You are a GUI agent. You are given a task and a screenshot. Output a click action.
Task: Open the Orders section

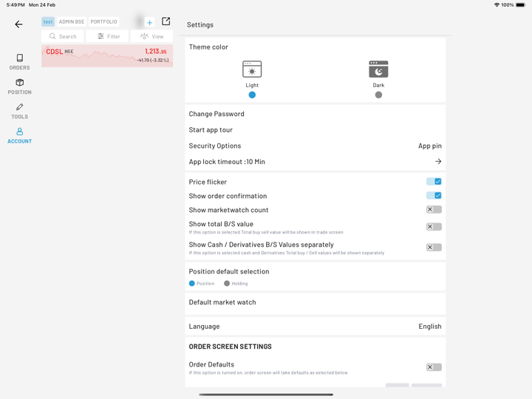pyautogui.click(x=19, y=61)
